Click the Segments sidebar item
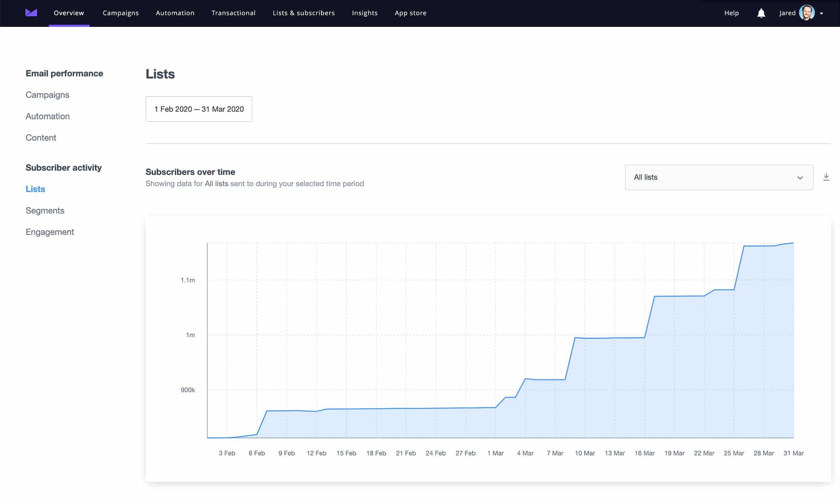840x504 pixels. coord(45,210)
